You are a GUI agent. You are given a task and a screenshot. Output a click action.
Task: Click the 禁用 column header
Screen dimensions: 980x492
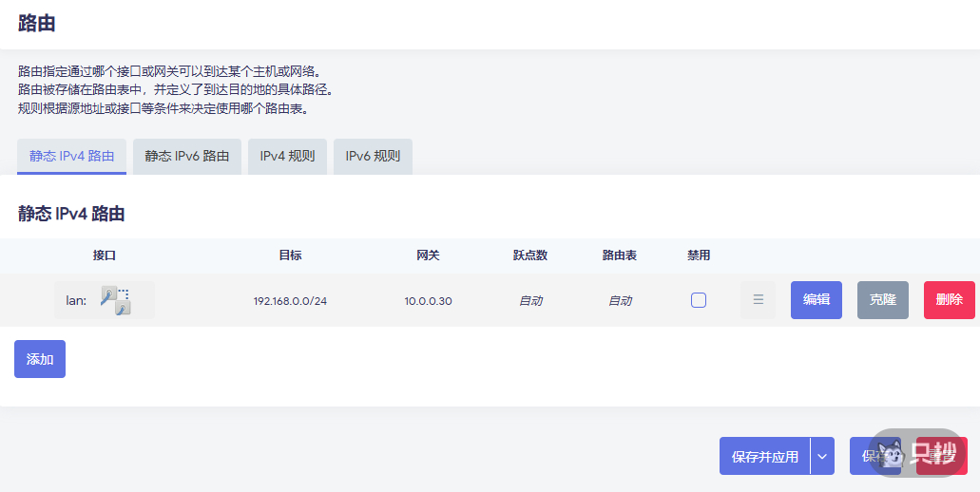coord(698,255)
